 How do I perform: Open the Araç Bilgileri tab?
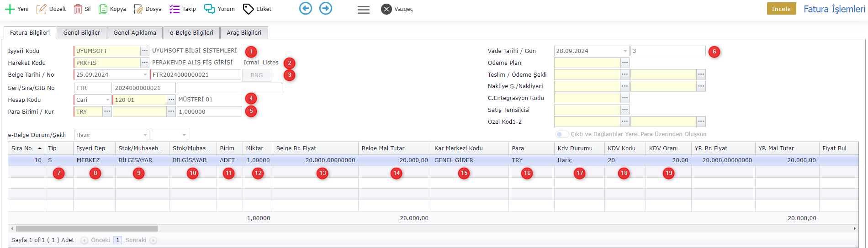(x=244, y=33)
